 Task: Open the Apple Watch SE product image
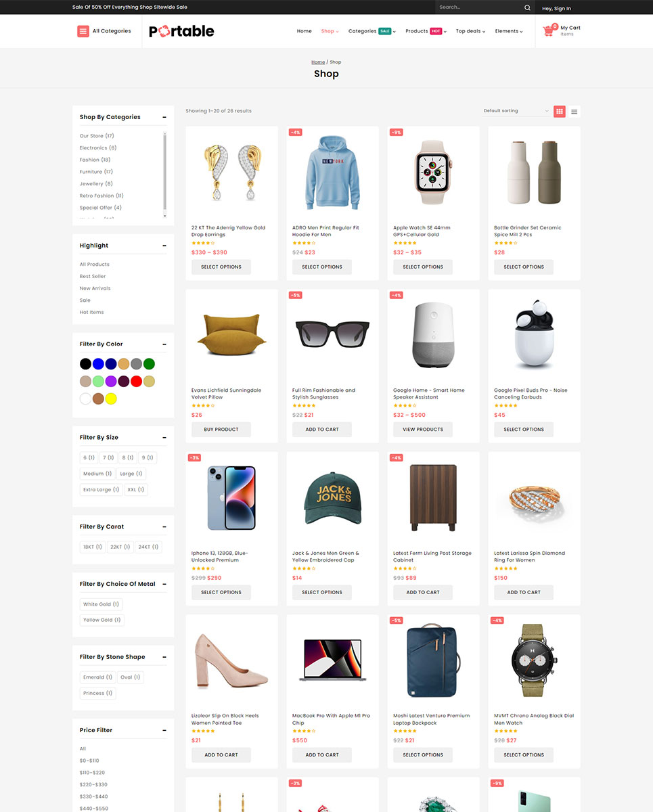433,173
